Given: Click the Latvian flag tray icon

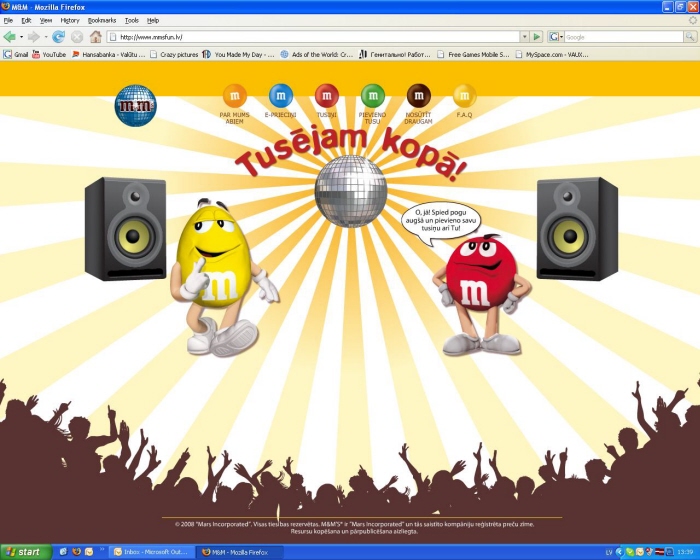Looking at the screenshot, I should (659, 552).
